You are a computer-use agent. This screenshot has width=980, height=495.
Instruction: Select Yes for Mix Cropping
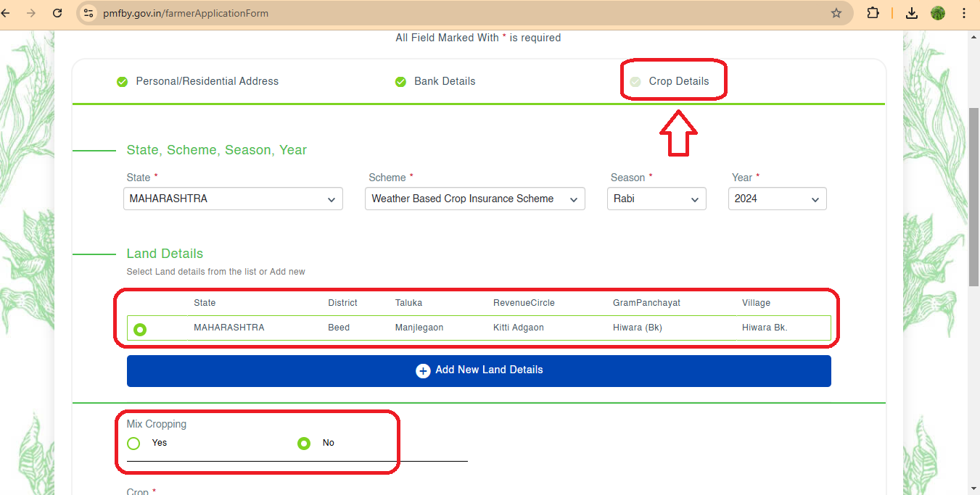(x=133, y=444)
